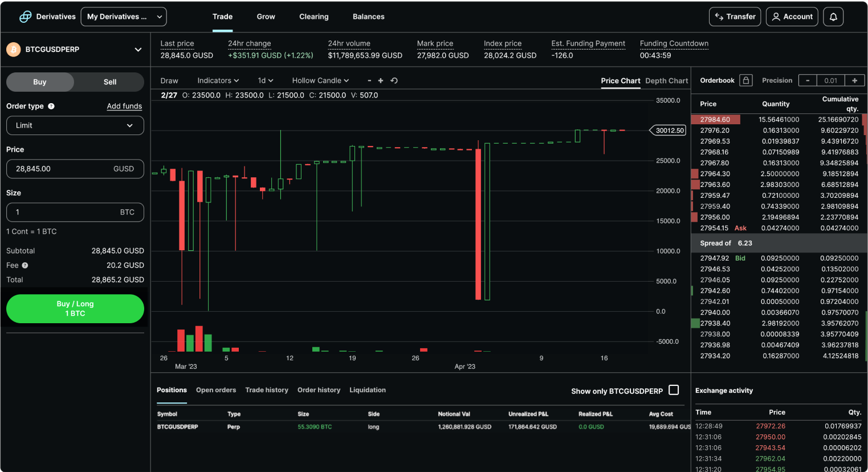Screen dimensions: 868x472
Task: Decrease orderbook precision with minus button
Action: click(808, 80)
